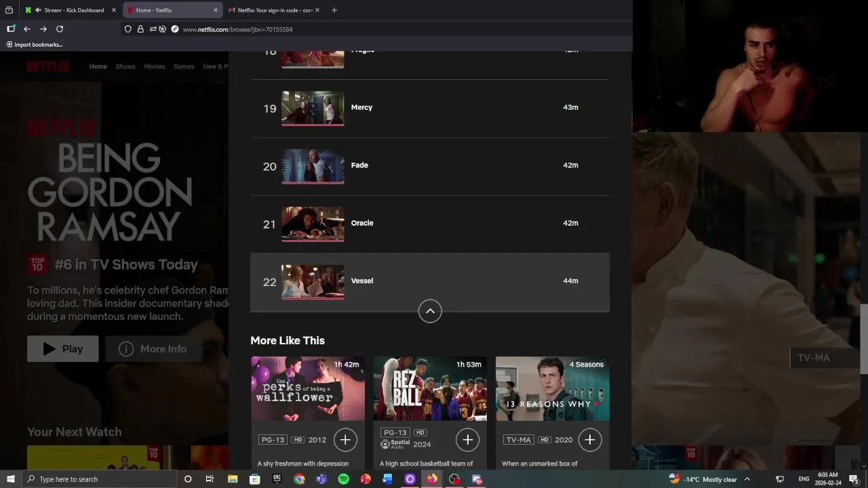This screenshot has height=488, width=868.
Task: Select episode 22 Vessel thumbnail
Action: click(313, 281)
